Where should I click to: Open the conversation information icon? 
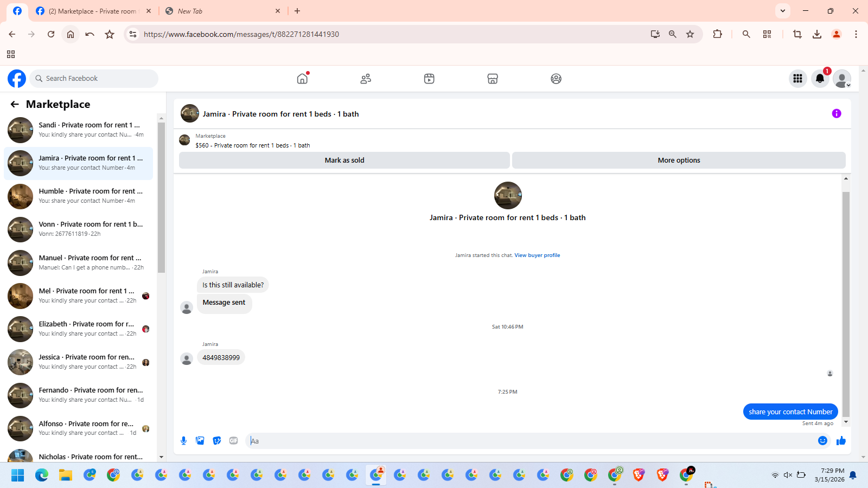click(837, 113)
